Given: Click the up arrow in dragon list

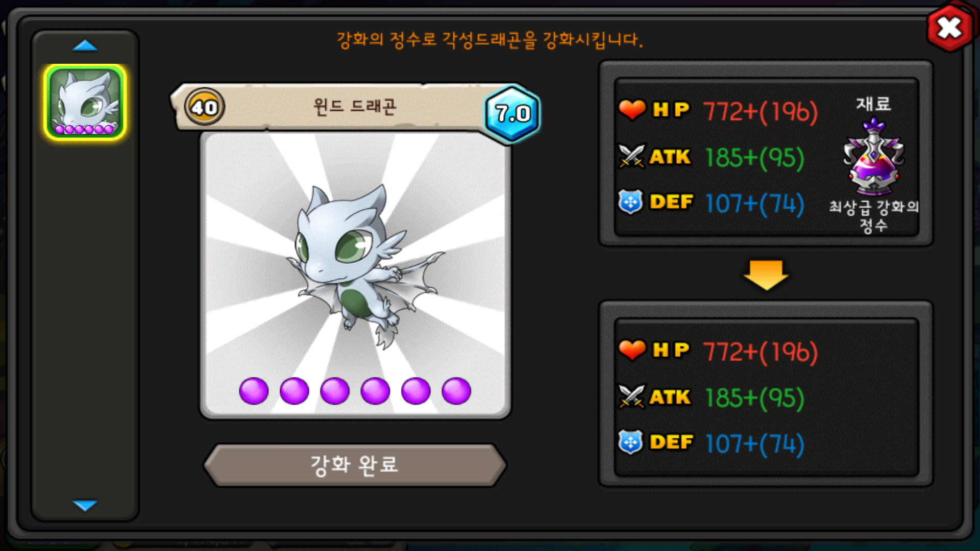Looking at the screenshot, I should click(85, 46).
